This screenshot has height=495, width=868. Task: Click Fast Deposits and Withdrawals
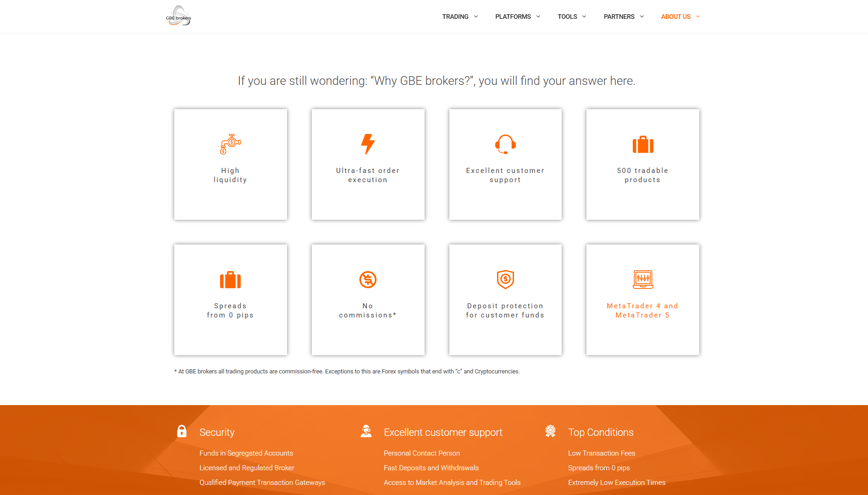point(431,468)
